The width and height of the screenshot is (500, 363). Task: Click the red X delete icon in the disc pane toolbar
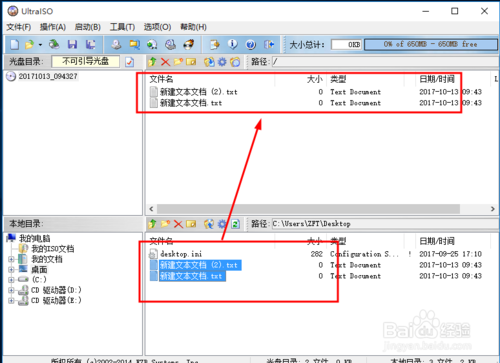coord(165,62)
